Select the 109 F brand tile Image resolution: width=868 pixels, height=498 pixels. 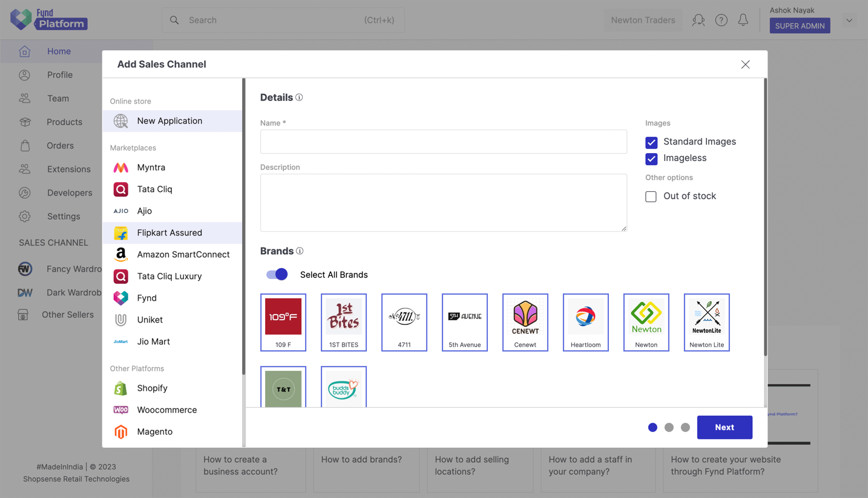[283, 323]
